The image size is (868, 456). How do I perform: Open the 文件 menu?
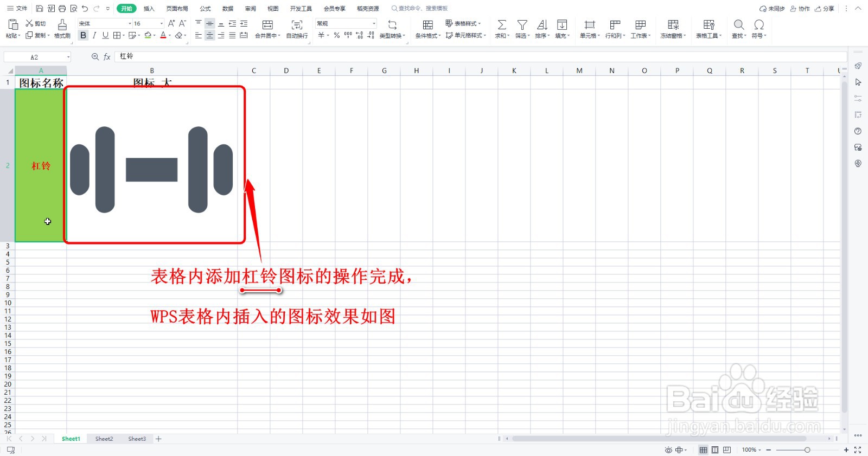[x=17, y=9]
